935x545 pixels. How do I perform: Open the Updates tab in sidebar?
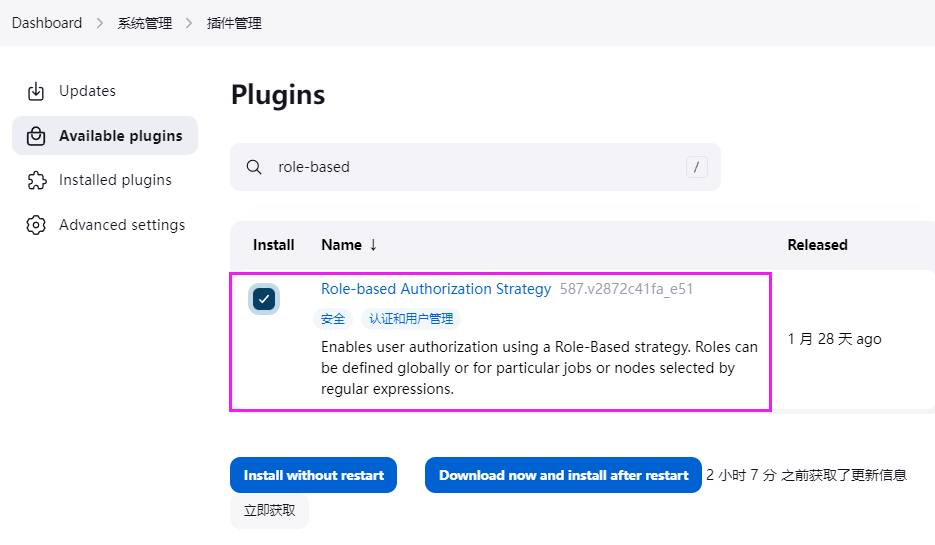click(x=87, y=91)
